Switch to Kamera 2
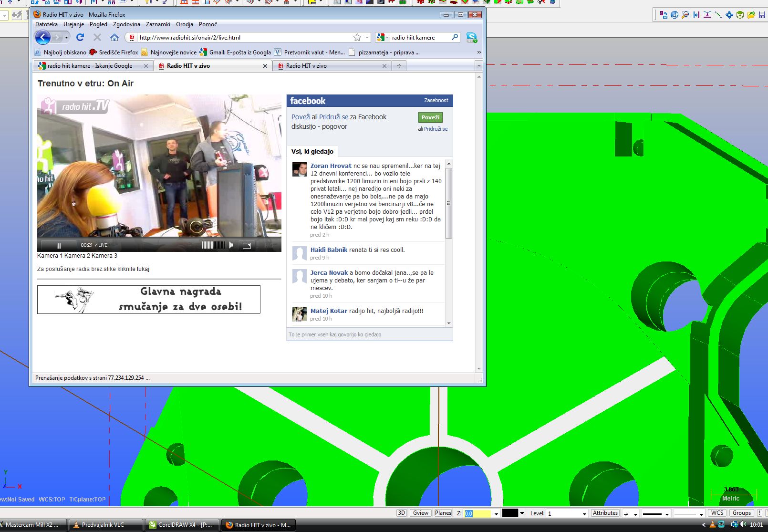 pyautogui.click(x=76, y=256)
